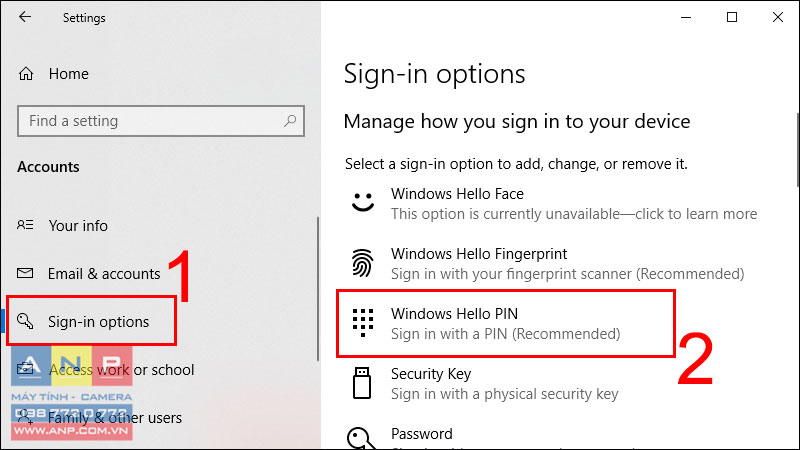Open the Email & accounts page
This screenshot has height=450, width=800.
tap(104, 273)
